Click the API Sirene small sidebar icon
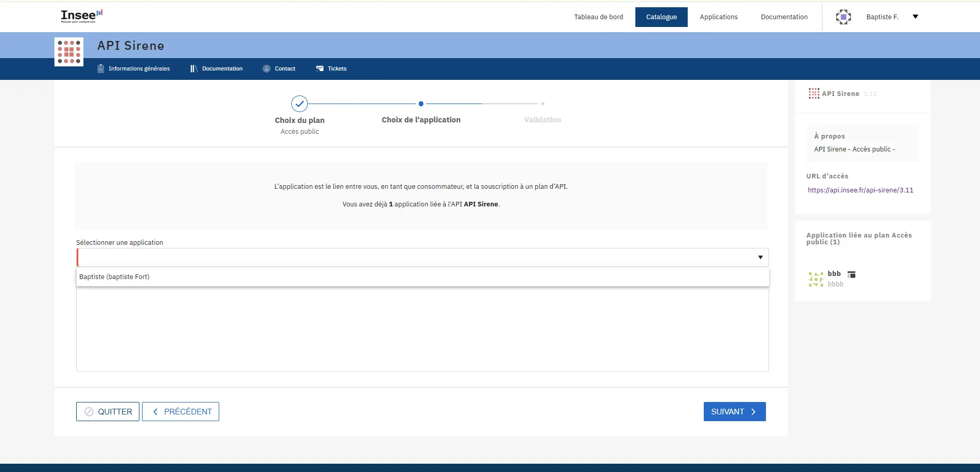The height and width of the screenshot is (472, 980). pos(814,93)
